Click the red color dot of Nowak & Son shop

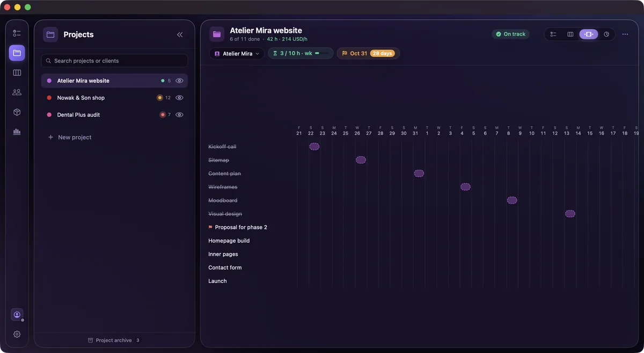point(49,98)
